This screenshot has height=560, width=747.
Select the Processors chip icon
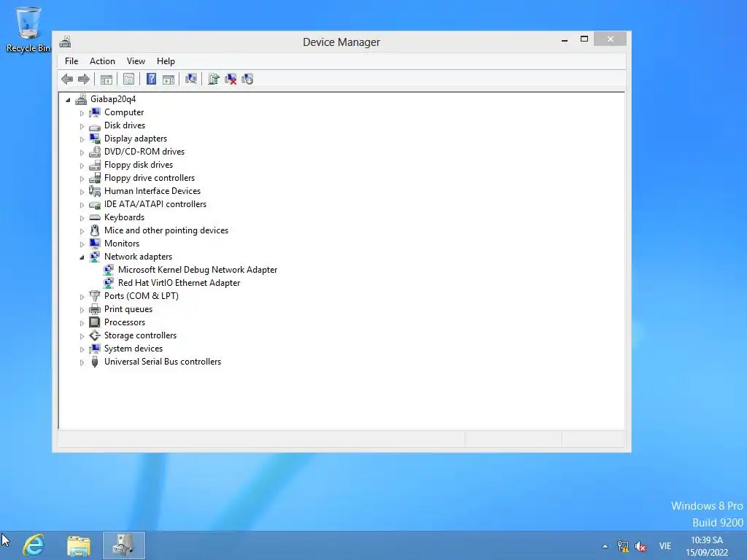point(95,322)
